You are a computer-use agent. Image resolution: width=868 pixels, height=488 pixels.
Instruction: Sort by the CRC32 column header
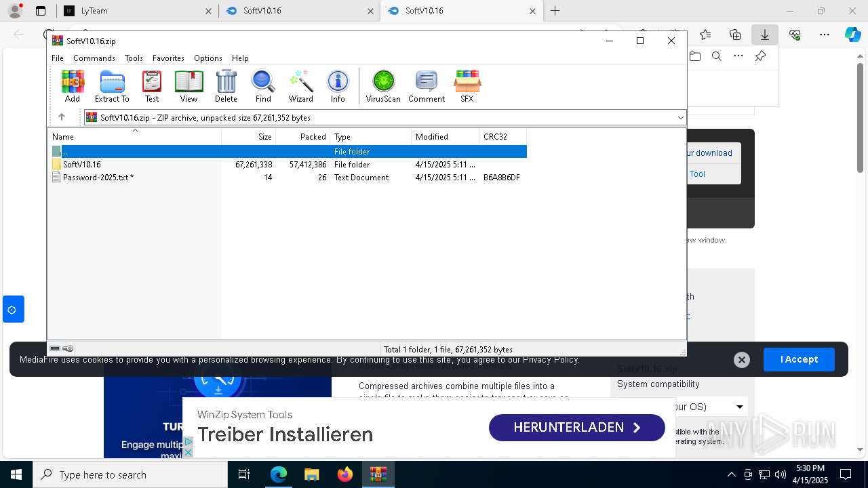(x=502, y=137)
